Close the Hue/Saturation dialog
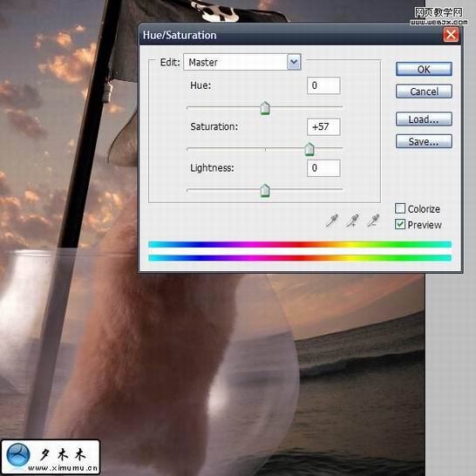Image resolution: width=476 pixels, height=476 pixels. click(451, 35)
